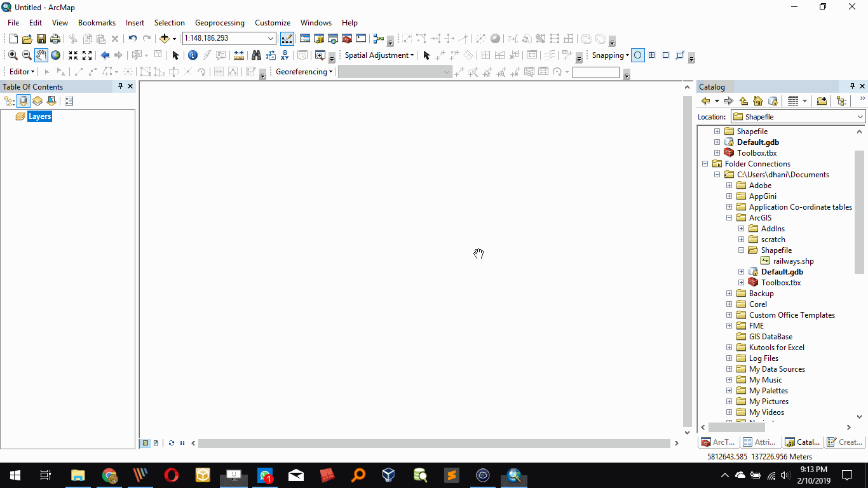Create a viewer window
Screen dimensions: 868x488
(320, 55)
